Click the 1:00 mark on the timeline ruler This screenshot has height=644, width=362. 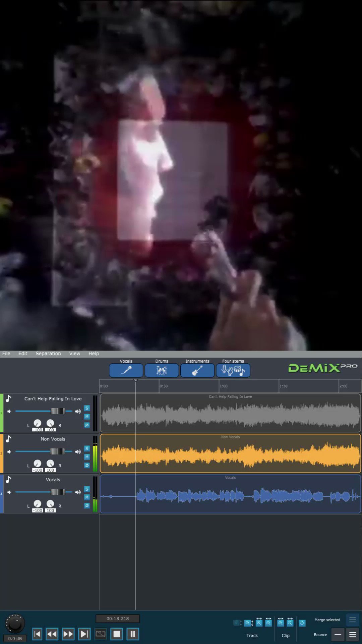point(223,386)
